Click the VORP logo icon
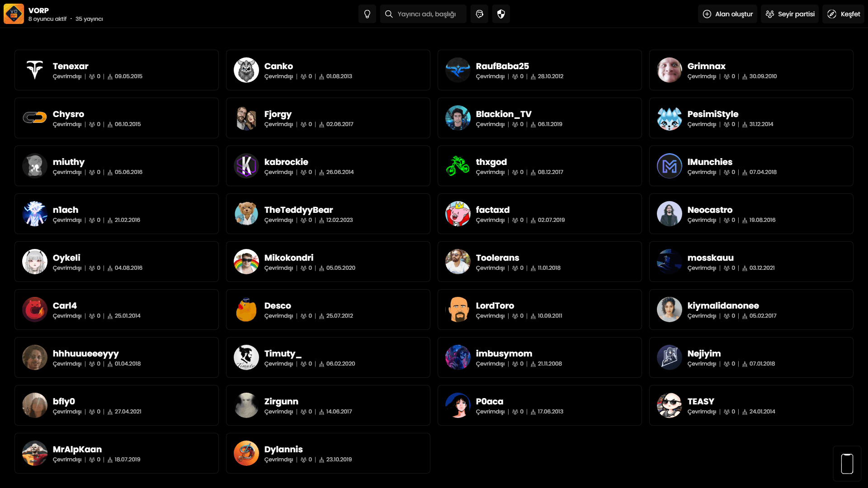The image size is (868, 488). point(14,14)
